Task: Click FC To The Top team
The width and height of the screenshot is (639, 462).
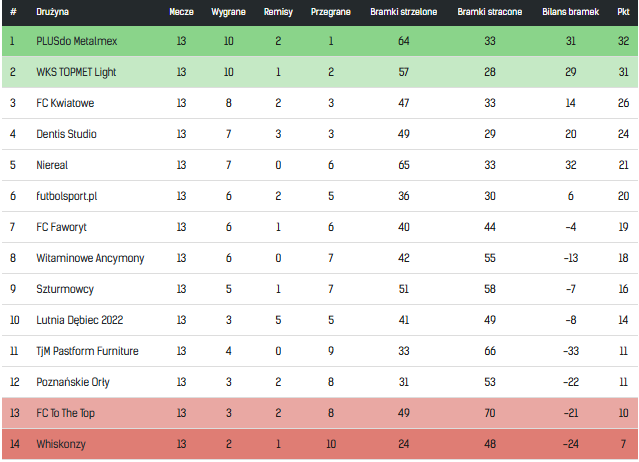Action: [66, 413]
